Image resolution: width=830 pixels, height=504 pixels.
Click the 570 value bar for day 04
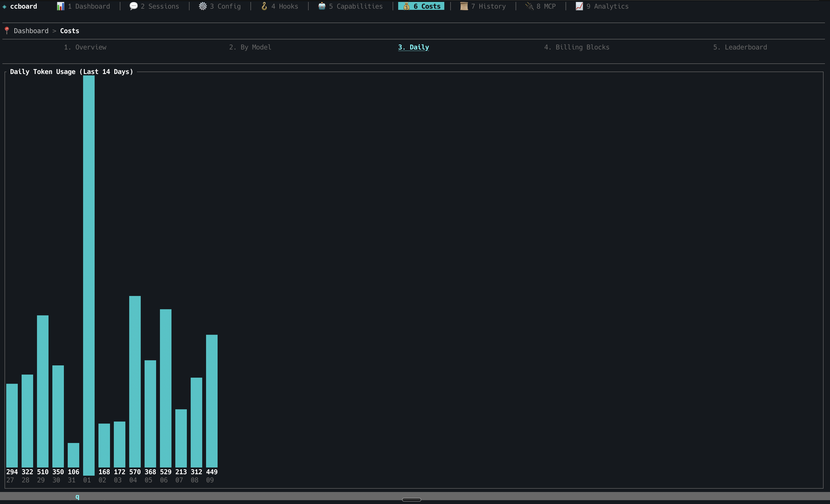pos(135,381)
